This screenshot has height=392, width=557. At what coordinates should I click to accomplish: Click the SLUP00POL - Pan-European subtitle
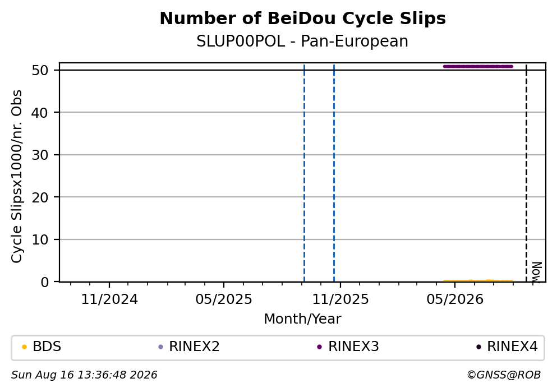tap(302, 41)
